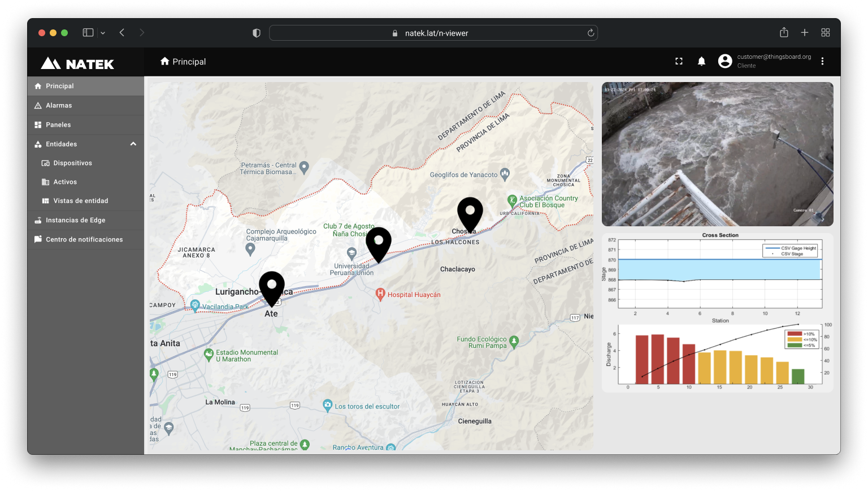Image resolution: width=868 pixels, height=491 pixels.
Task: Open Activos under Entidades
Action: 86,182
